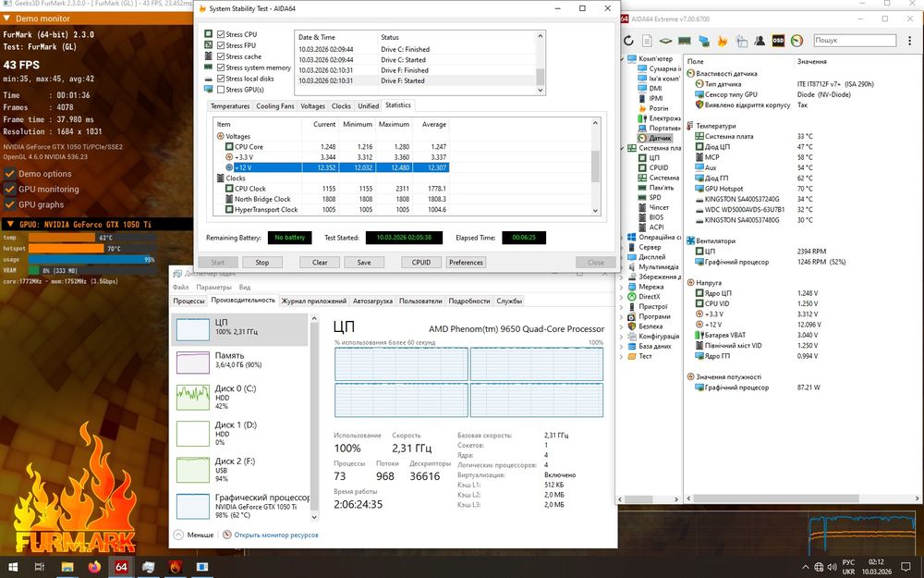924x578 pixels.
Task: Toggle the Stress cache checkbox
Action: tap(221, 56)
